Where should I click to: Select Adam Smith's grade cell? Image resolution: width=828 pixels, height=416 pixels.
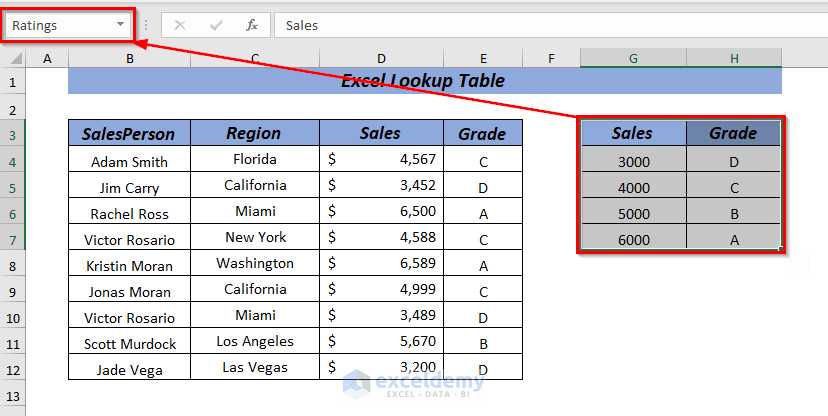(483, 161)
